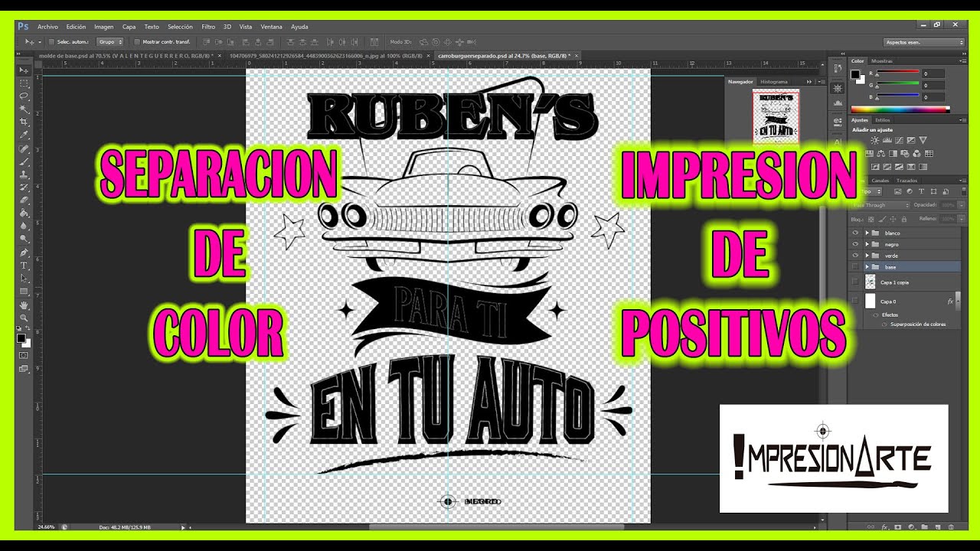Viewport: 980px width, 551px height.
Task: Select the Rectangle shape tool
Action: (24, 292)
